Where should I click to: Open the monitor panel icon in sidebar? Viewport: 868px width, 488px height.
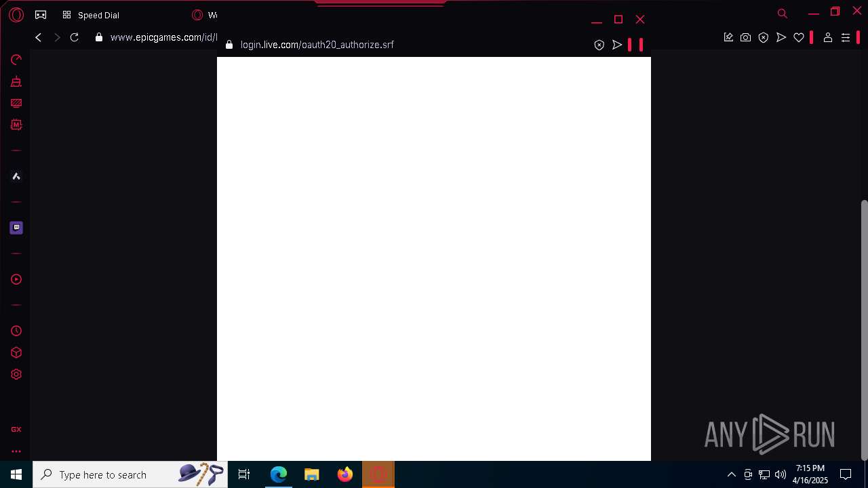pos(16,103)
